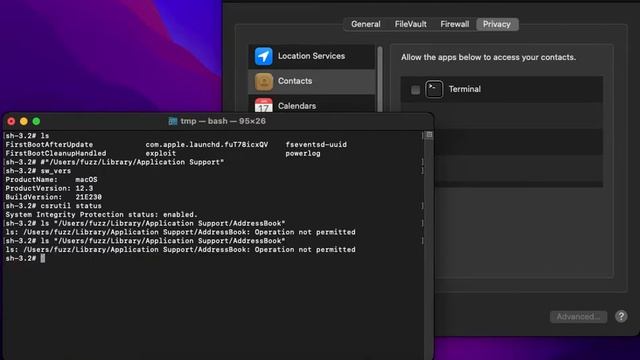Click the 'sw_vers' command line
The height and width of the screenshot is (360, 640).
coord(38,171)
